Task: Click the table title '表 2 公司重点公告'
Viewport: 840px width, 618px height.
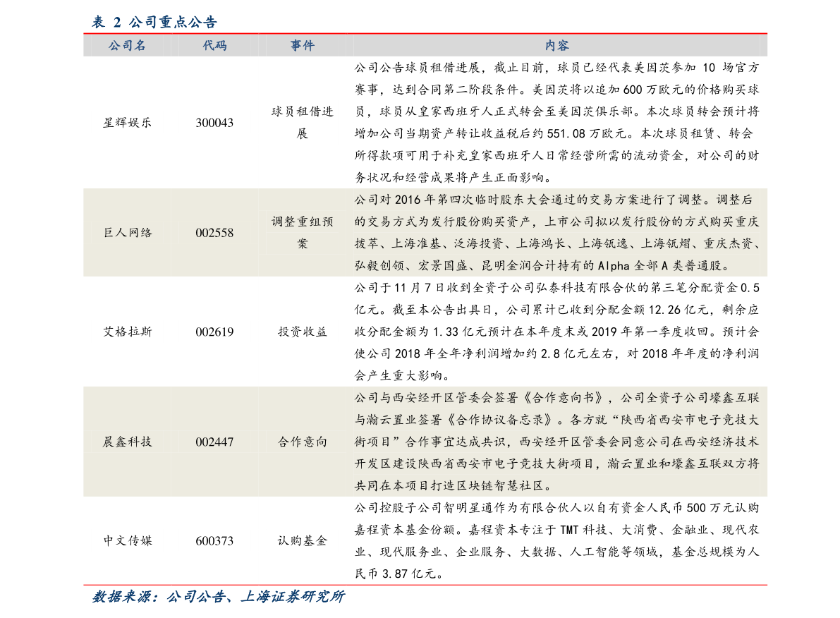Action: click(154, 22)
